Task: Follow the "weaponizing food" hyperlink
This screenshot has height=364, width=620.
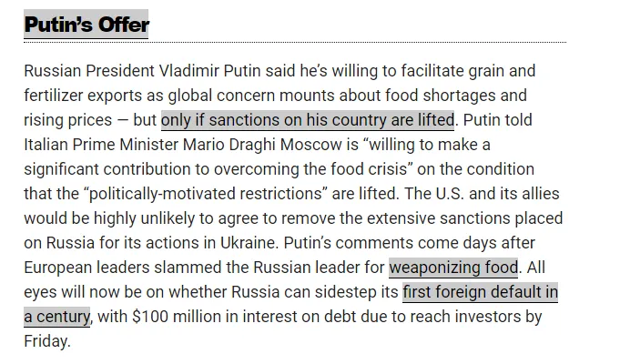Action: click(x=453, y=268)
